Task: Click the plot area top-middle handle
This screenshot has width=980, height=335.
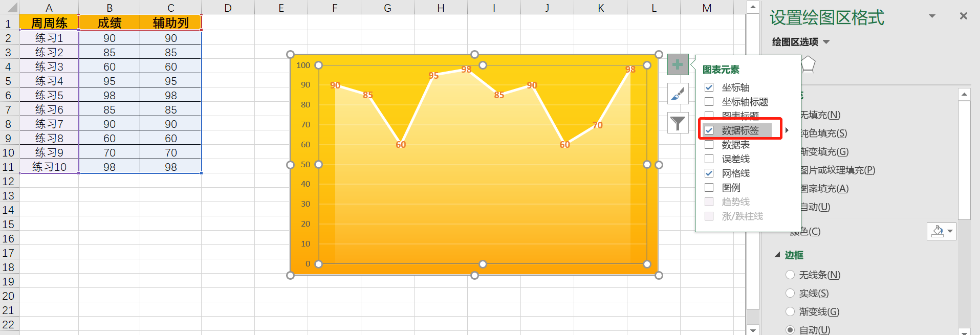Action: tap(483, 65)
